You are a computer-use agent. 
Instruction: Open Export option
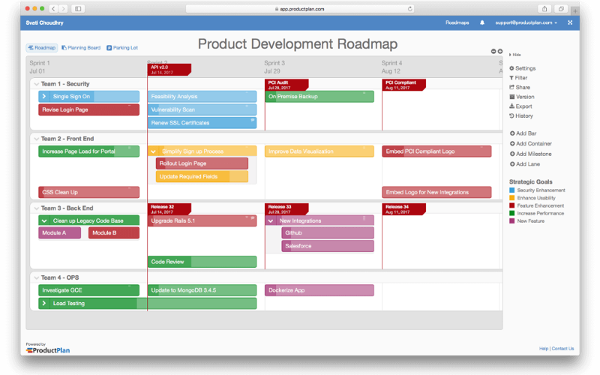click(520, 106)
